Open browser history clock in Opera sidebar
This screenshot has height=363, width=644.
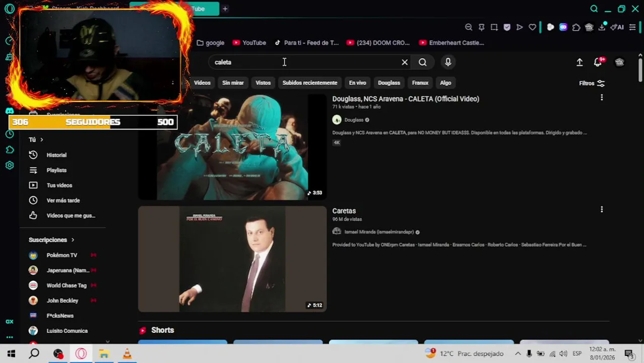point(10,134)
